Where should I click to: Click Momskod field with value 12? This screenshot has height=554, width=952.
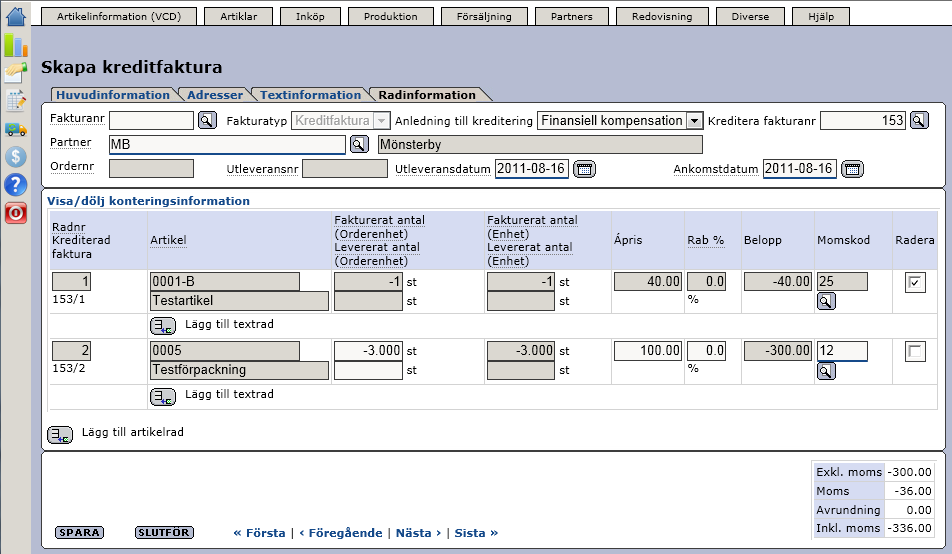tap(842, 351)
